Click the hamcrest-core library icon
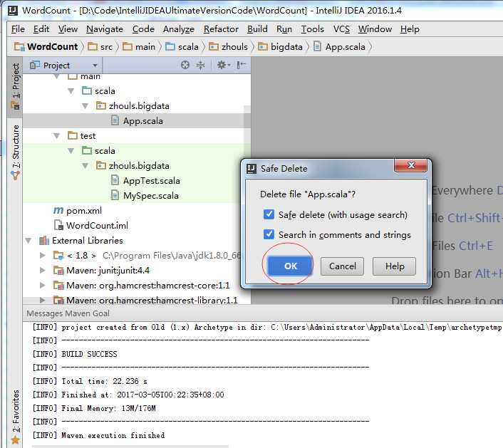The width and height of the screenshot is (503, 448). click(x=58, y=285)
